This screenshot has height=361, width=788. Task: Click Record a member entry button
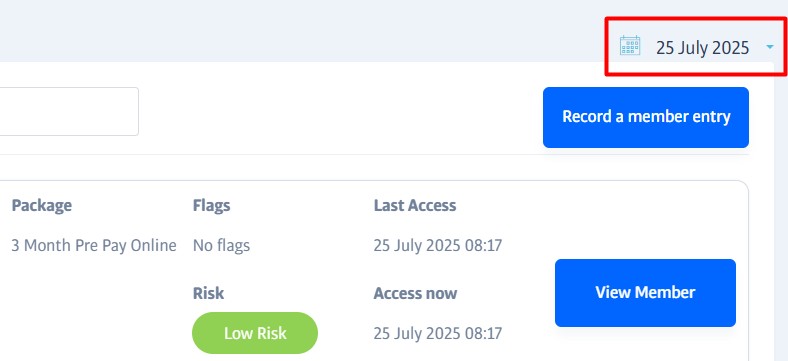point(646,117)
